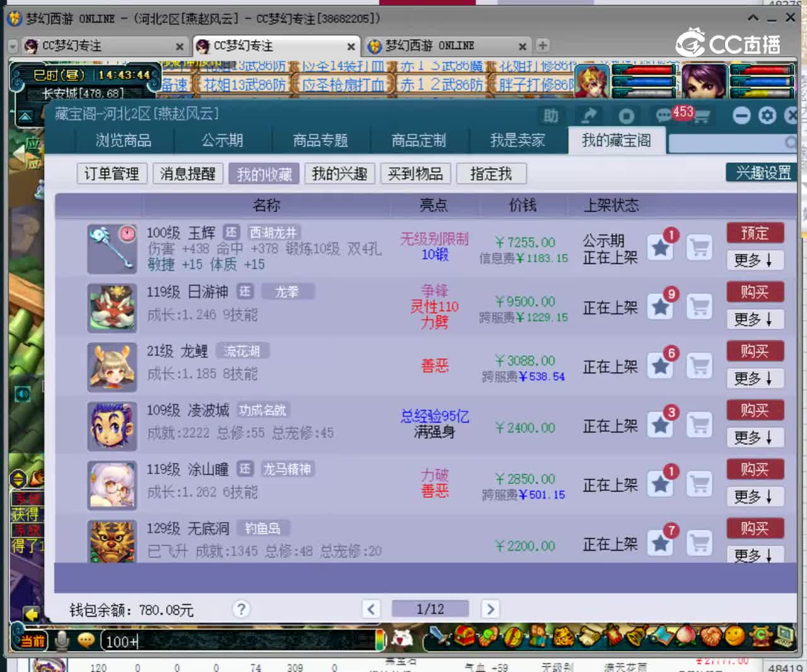Open 我的兴趣 sub-tab
This screenshot has width=807, height=672.
340,173
